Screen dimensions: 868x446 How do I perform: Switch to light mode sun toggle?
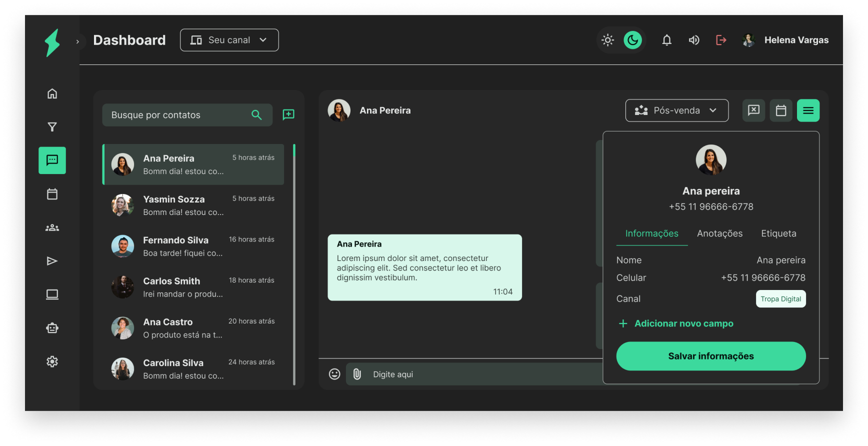click(x=607, y=40)
